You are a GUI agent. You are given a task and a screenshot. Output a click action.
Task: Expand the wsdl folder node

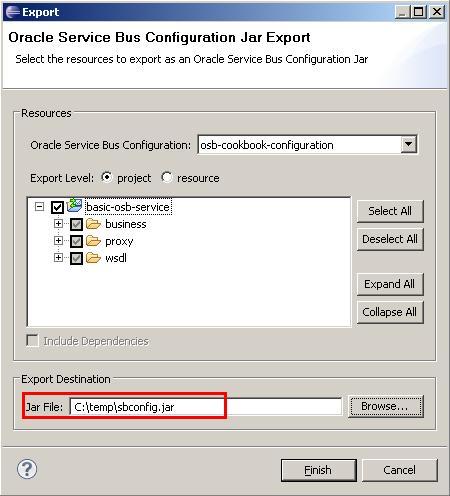click(58, 257)
